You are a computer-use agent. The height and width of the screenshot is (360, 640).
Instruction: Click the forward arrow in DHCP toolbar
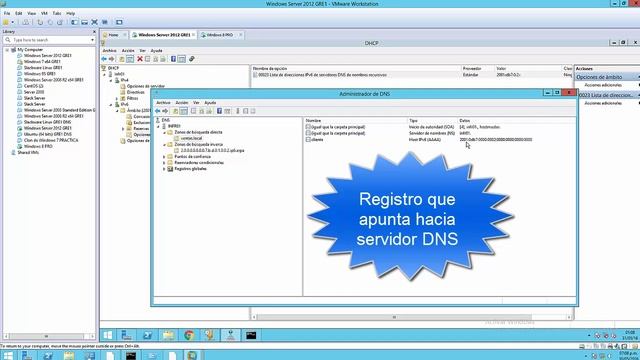coord(111,59)
